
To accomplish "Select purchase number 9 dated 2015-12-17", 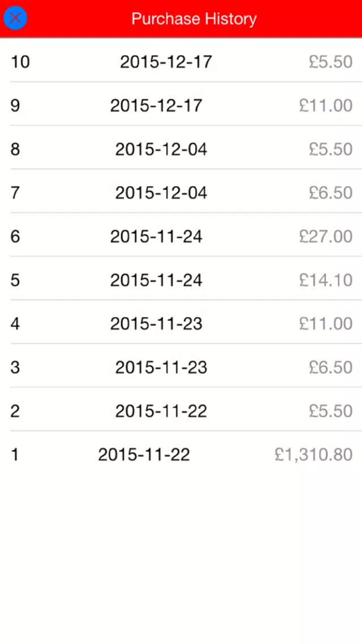I will pos(156,105).
